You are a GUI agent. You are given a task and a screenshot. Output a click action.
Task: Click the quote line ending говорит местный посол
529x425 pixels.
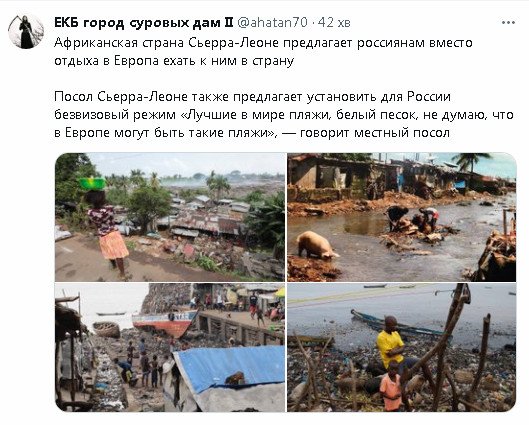252,133
